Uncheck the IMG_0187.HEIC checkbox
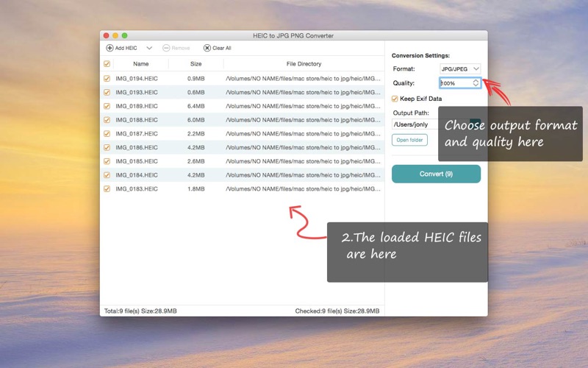The height and width of the screenshot is (368, 588). coord(107,134)
